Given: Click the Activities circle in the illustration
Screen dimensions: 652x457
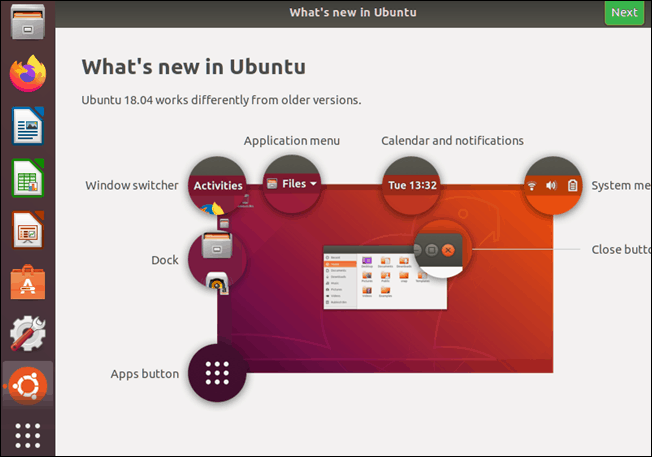Looking at the screenshot, I should coord(217,185).
